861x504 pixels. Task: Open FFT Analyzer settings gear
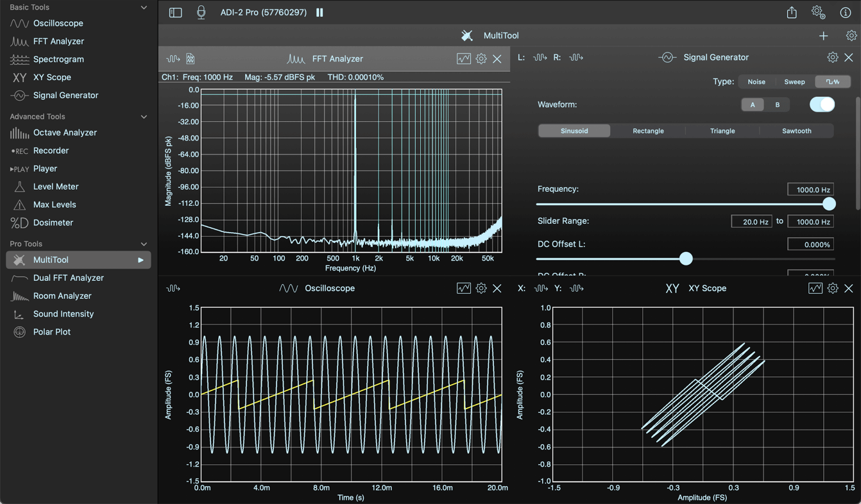tap(481, 58)
